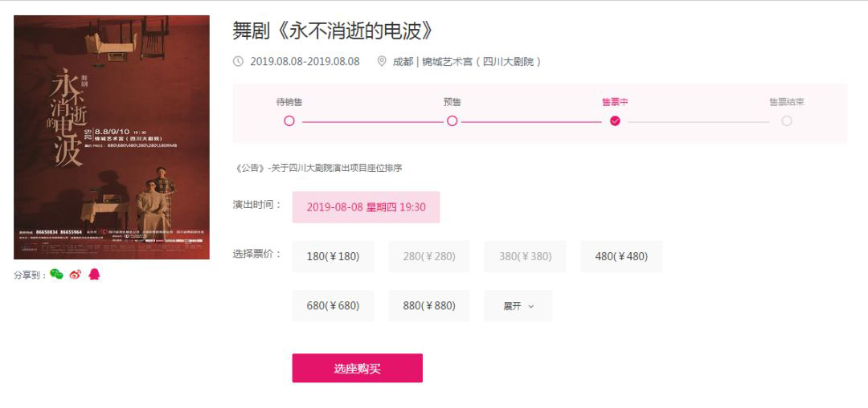The image size is (868, 408).
Task: Open the 永不消逝的电波 poster image
Action: pyautogui.click(x=112, y=137)
